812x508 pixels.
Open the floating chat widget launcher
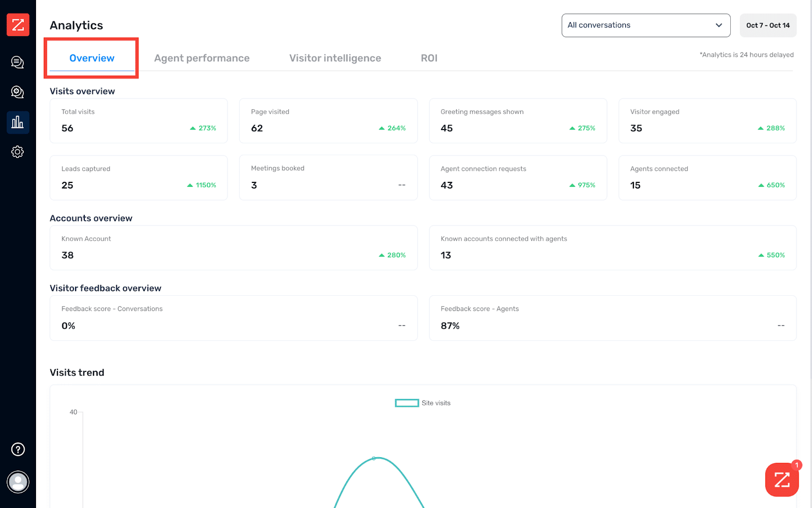pyautogui.click(x=782, y=480)
